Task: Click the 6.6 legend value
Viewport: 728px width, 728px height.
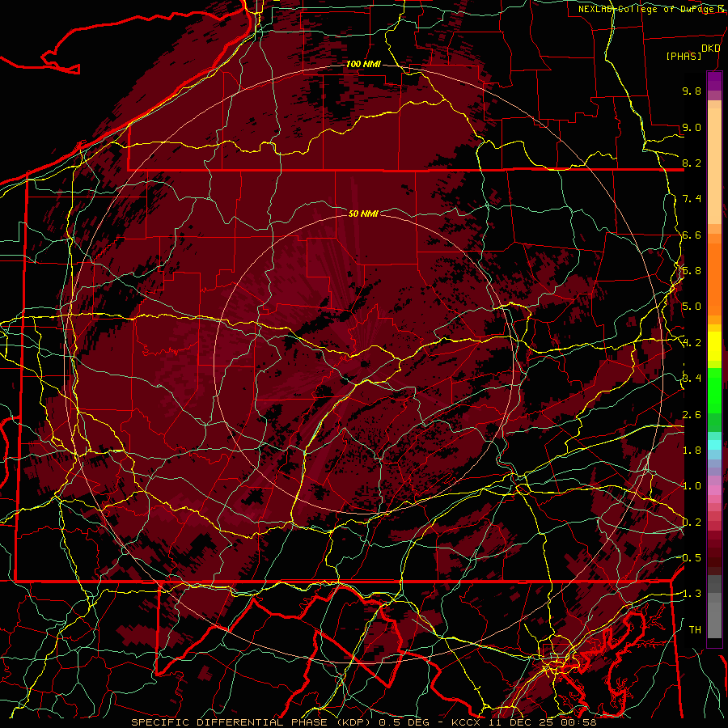Action: click(x=692, y=235)
